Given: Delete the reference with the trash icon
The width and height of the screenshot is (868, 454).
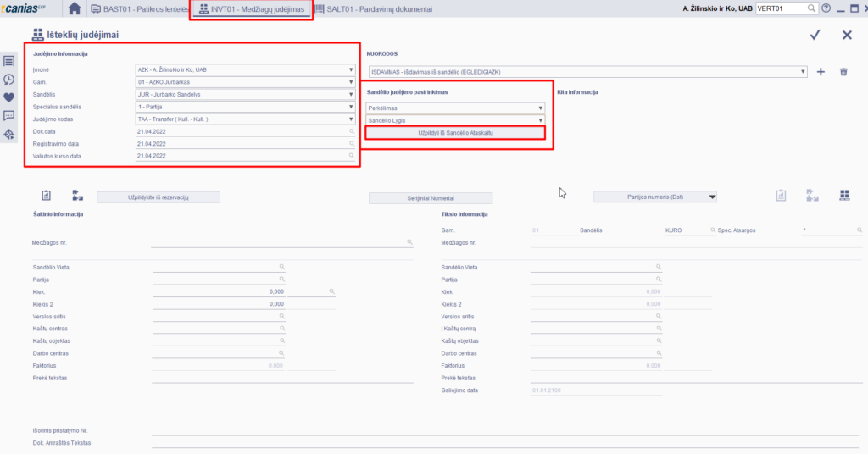Looking at the screenshot, I should (x=843, y=72).
